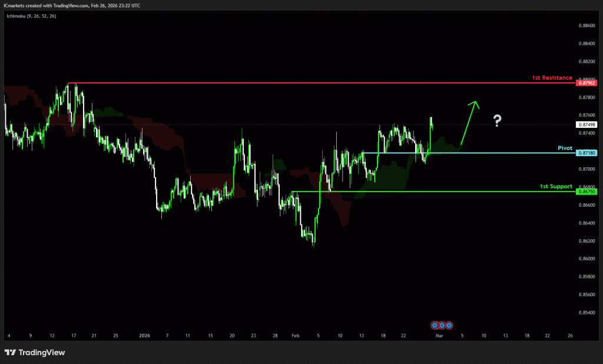
Task: Click the Mar label on time axis
Action: (x=438, y=335)
